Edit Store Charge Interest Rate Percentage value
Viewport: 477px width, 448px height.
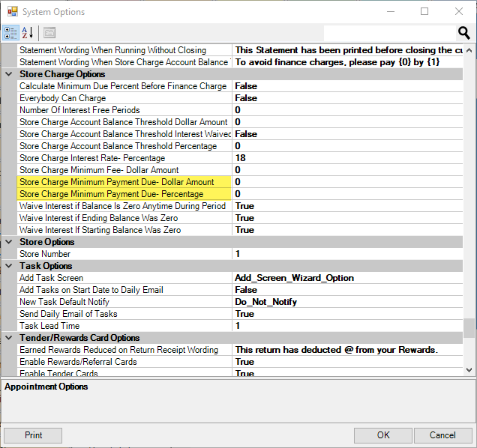(x=346, y=158)
